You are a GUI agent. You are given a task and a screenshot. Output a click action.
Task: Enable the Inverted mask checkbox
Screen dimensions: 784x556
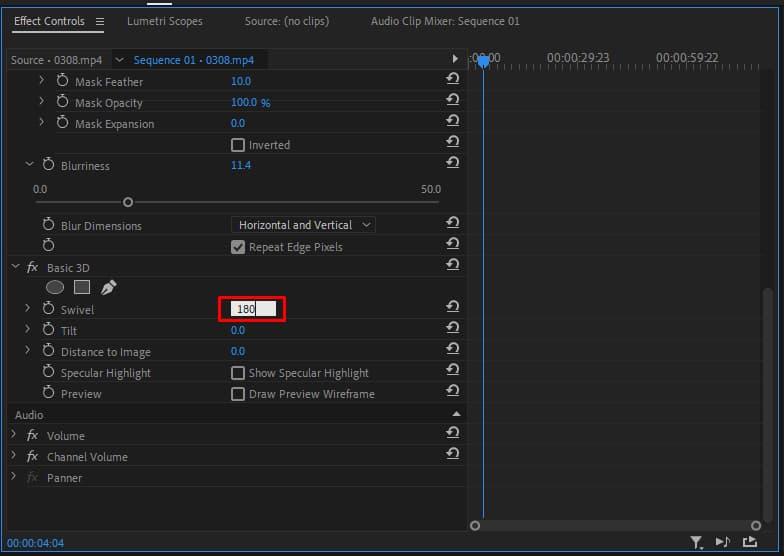[x=238, y=145]
